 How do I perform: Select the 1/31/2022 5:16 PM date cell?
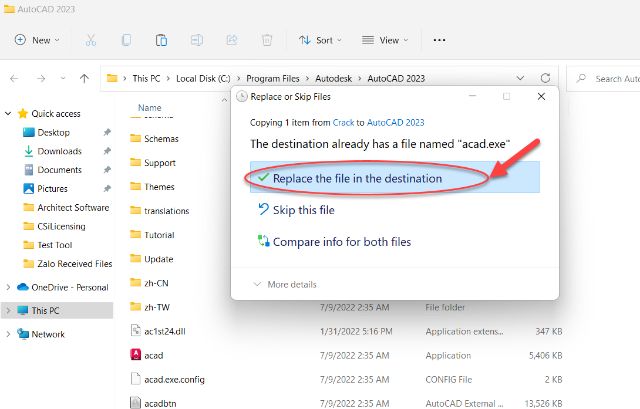click(x=356, y=331)
